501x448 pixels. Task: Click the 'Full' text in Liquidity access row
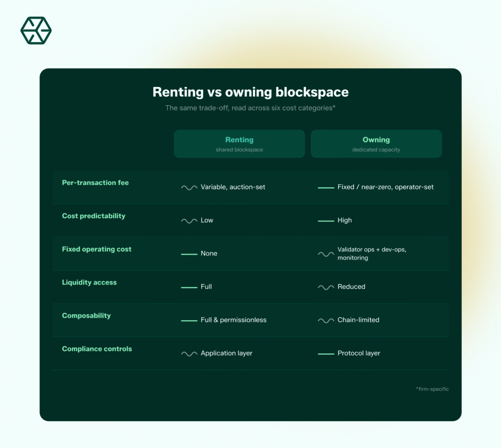click(206, 287)
